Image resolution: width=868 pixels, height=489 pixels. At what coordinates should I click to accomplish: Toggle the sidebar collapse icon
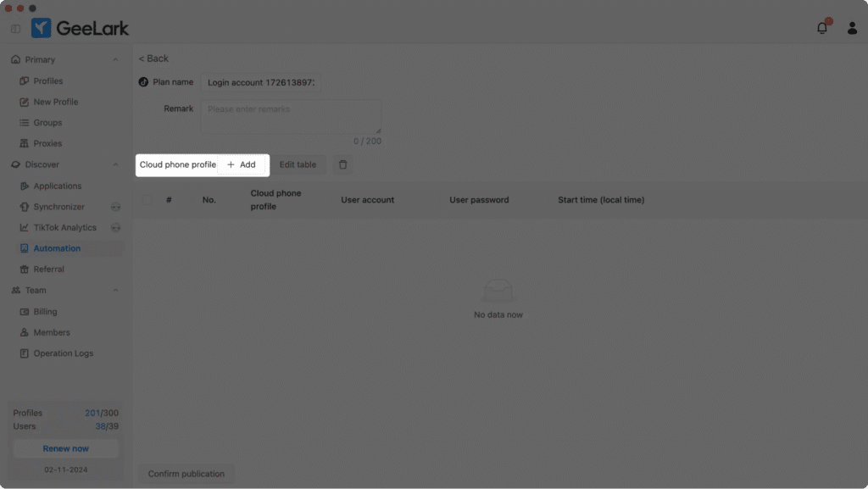point(14,28)
